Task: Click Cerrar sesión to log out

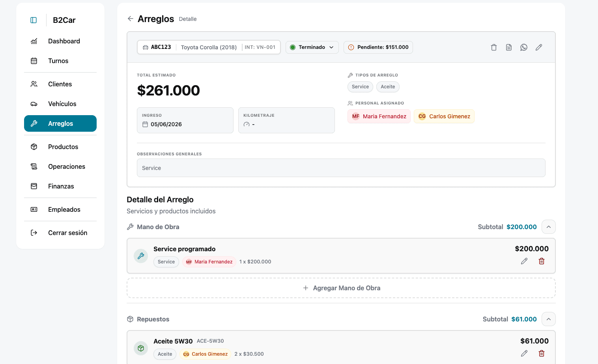Action: pos(60,233)
